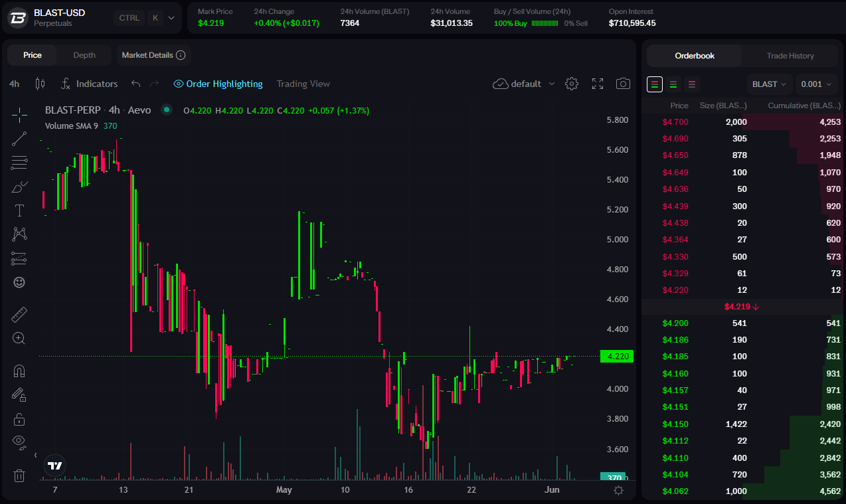Undo the last chart action

[136, 84]
